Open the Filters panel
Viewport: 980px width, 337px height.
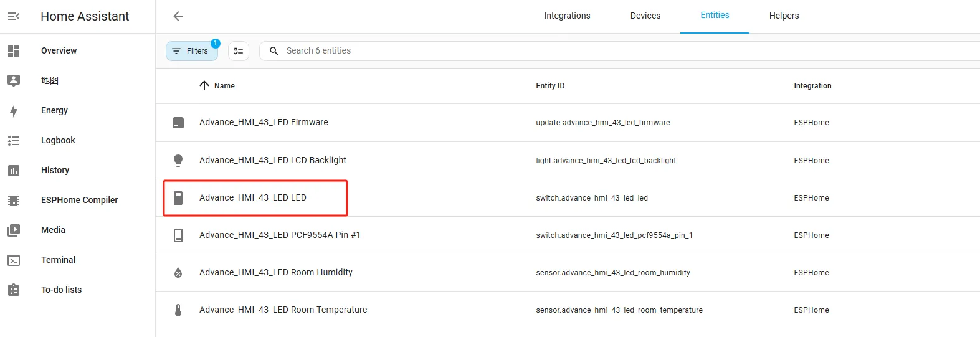point(192,51)
